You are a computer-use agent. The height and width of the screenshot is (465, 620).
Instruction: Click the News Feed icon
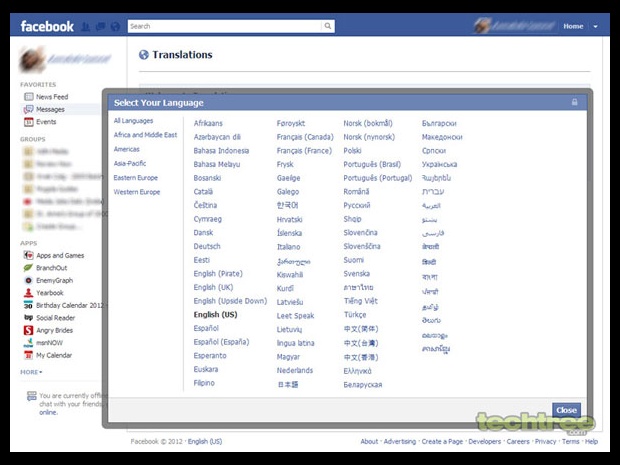coord(28,97)
